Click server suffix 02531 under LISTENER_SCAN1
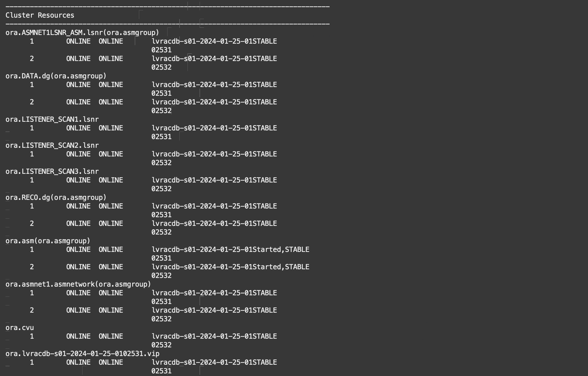The height and width of the screenshot is (376, 588). click(161, 137)
